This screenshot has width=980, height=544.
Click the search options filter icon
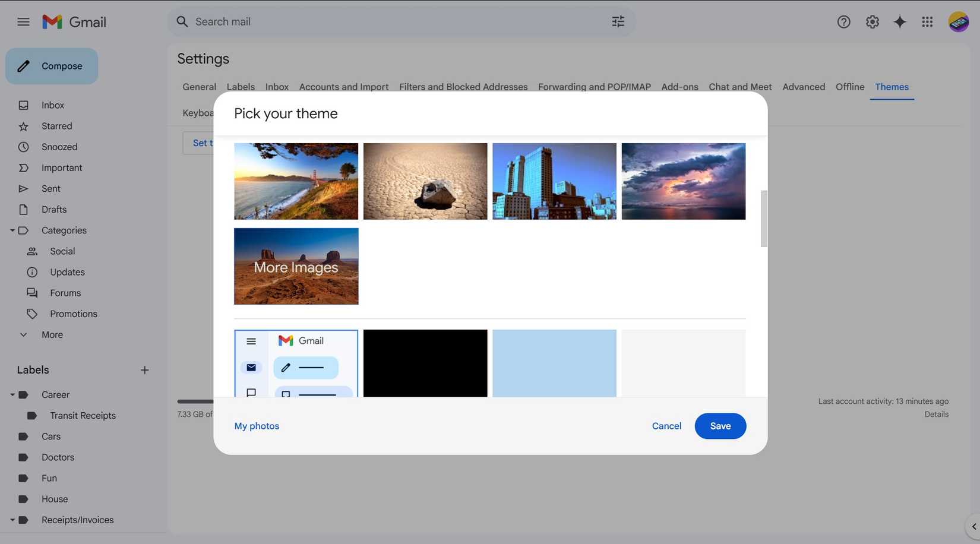click(x=618, y=22)
